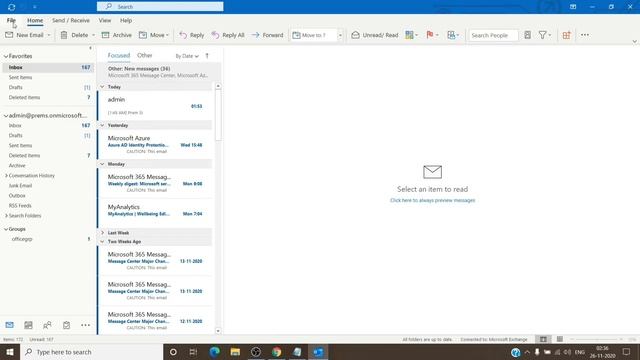Open the File menu
Viewport: 640px width, 360px height.
(11, 20)
